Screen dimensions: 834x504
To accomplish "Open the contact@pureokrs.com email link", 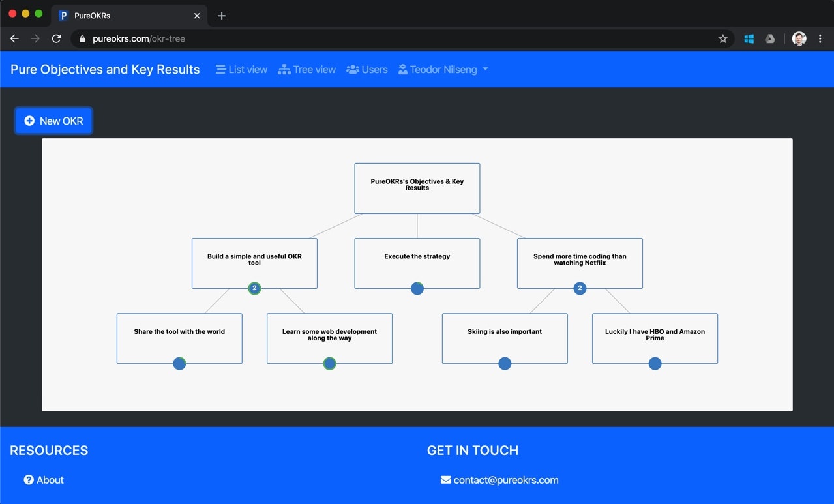I will (505, 480).
